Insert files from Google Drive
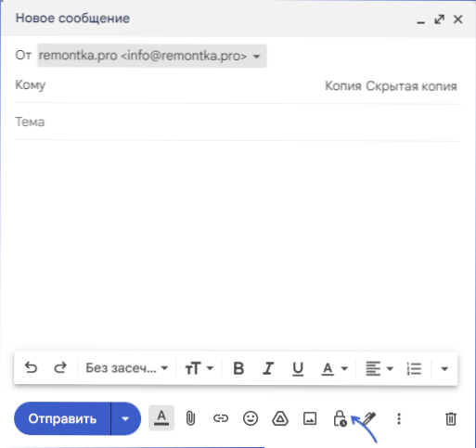476x448 pixels. click(280, 418)
